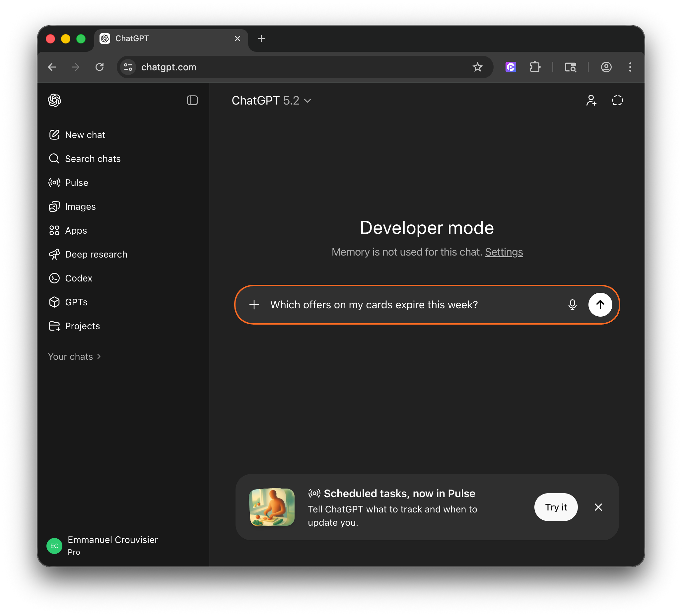Toggle the sidebar collapse icon

click(x=192, y=100)
